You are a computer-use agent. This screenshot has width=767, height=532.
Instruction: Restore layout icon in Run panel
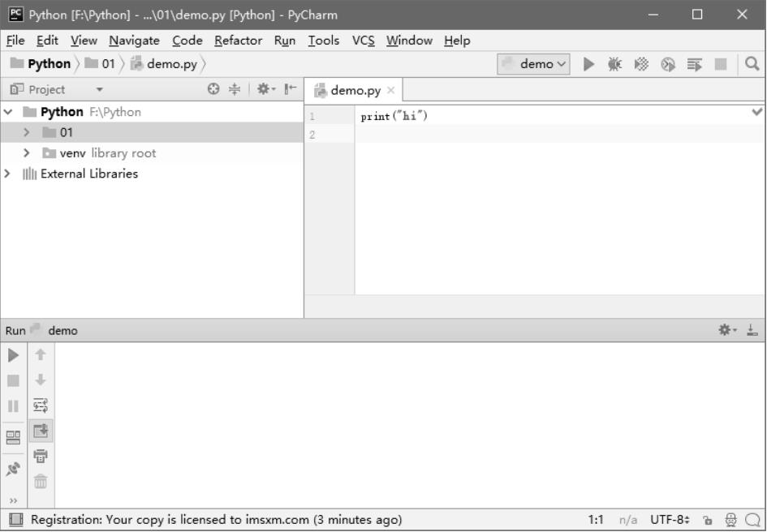click(x=13, y=437)
